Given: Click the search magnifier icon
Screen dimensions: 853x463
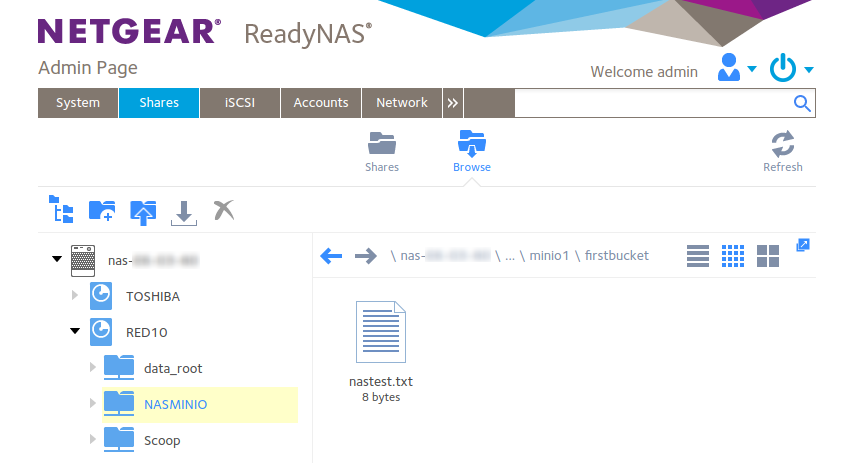Looking at the screenshot, I should (x=802, y=103).
